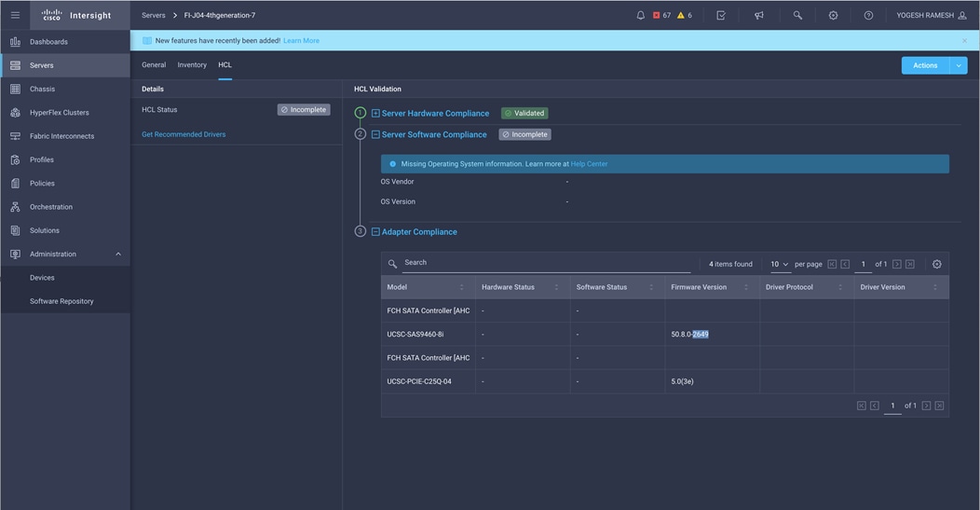Go to Dashboards in sidebar
980x510 pixels.
[x=65, y=42]
